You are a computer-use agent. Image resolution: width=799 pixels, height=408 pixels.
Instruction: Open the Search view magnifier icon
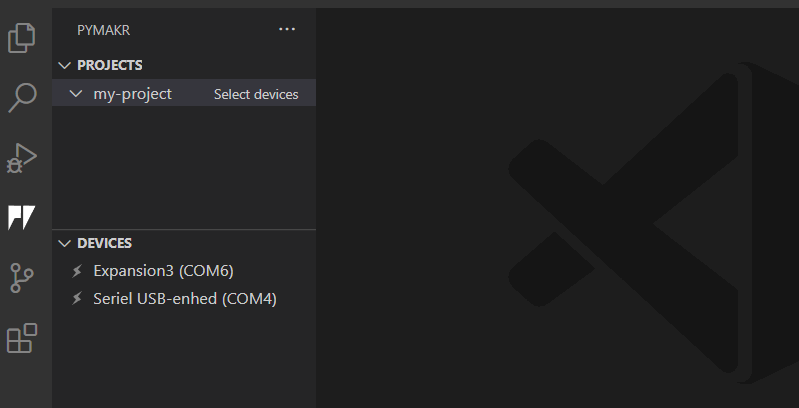coord(22,98)
